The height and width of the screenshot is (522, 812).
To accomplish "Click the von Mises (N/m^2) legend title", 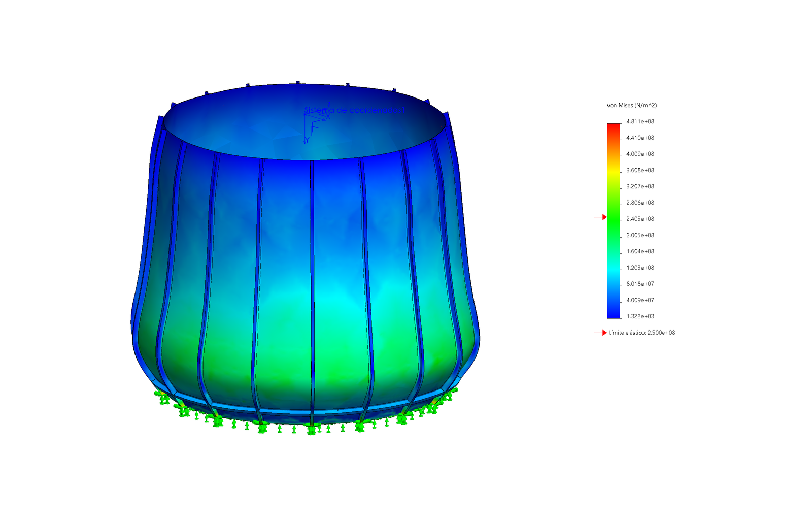I will coord(632,105).
